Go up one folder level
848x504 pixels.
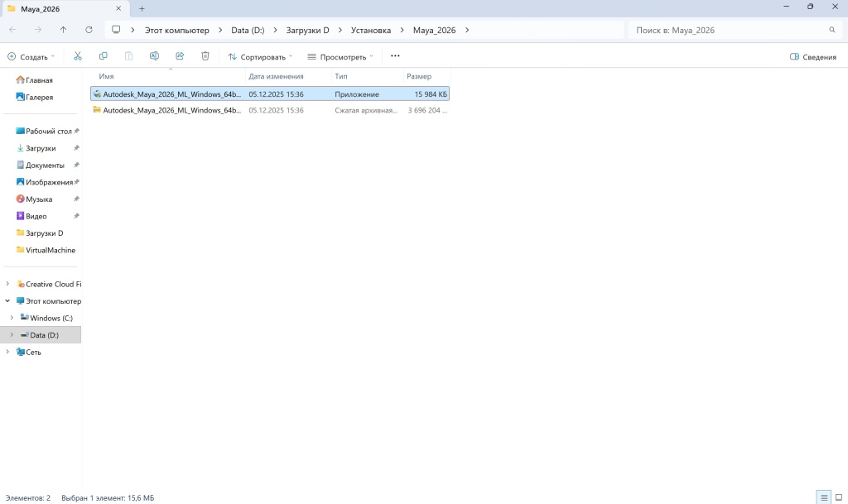(64, 30)
